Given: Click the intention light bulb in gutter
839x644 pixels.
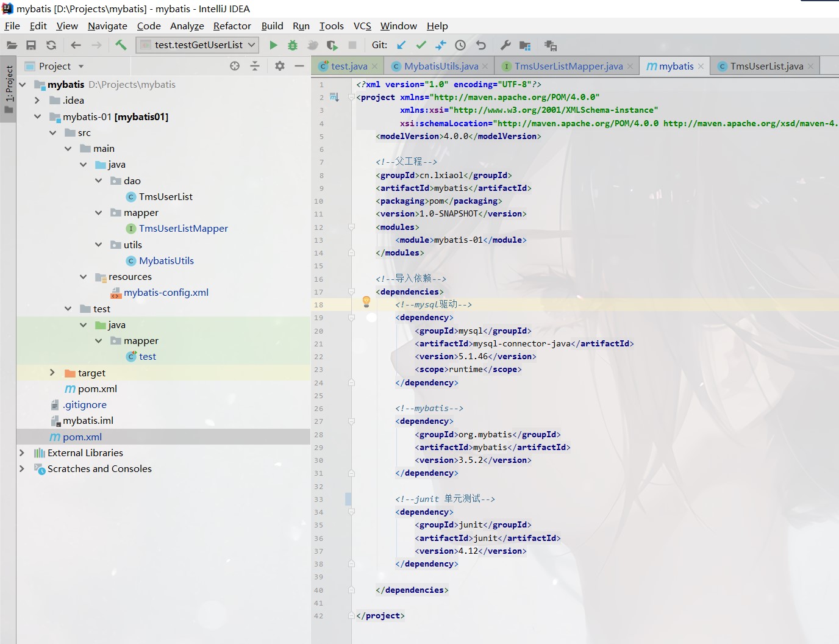Looking at the screenshot, I should 366,301.
